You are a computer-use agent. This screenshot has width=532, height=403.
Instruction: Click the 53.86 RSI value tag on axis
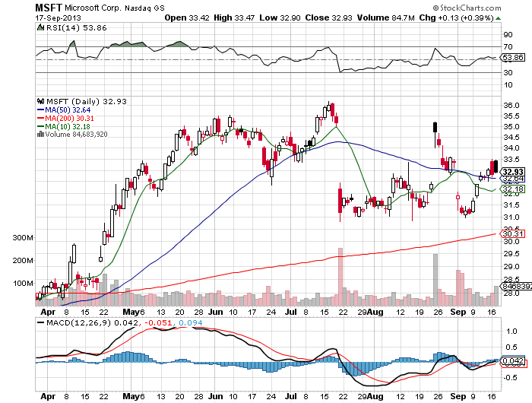point(513,57)
